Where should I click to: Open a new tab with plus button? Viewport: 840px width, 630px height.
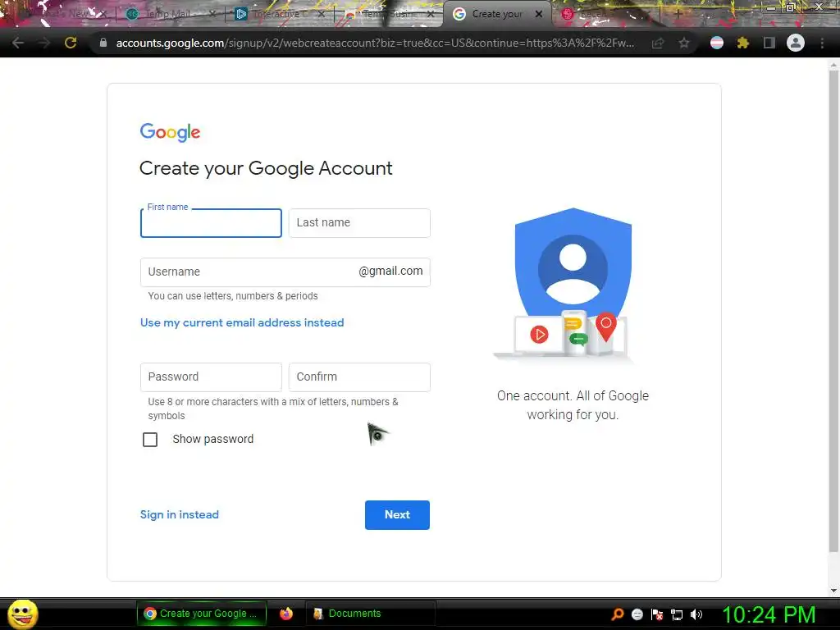(x=678, y=14)
